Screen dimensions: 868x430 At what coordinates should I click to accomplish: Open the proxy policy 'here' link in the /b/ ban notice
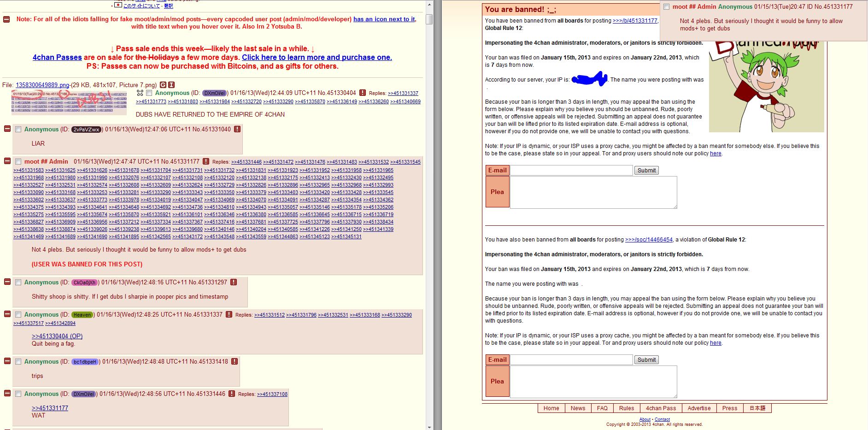[x=716, y=153]
